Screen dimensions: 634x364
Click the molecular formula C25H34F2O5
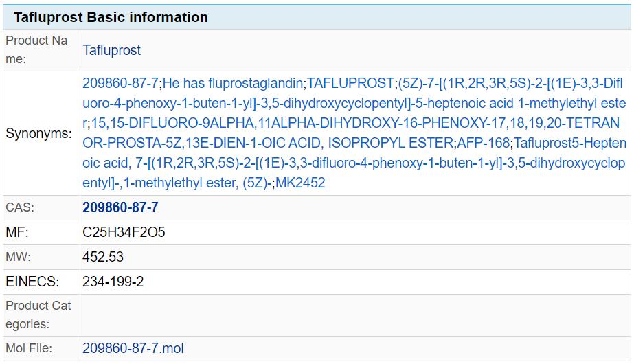tap(124, 232)
